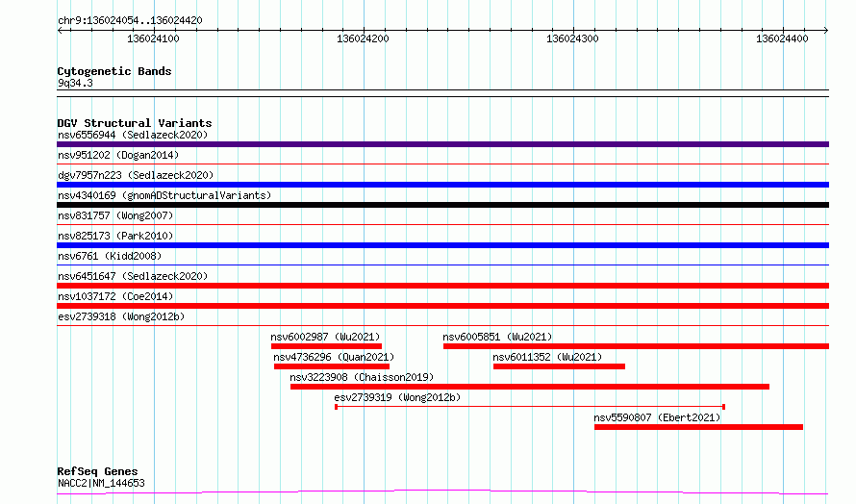Screen dimensions: 856x504
Task: Click the dgv7957n223 (Sedlazeck2020) text label
Action: tap(136, 175)
